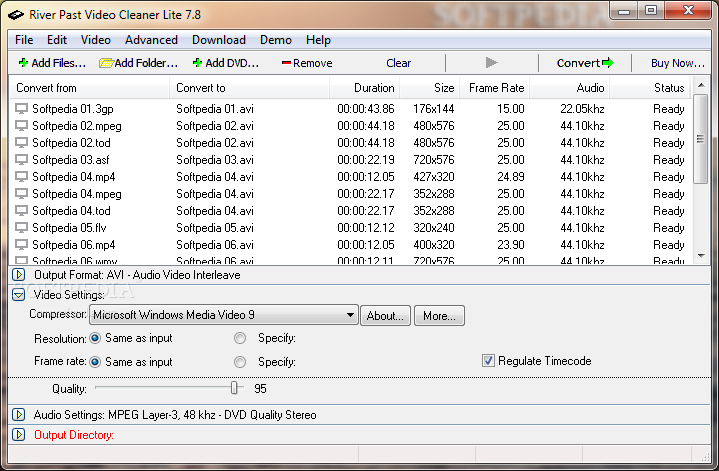
Task: Toggle the Regulate Timecode checkbox
Action: coord(488,361)
